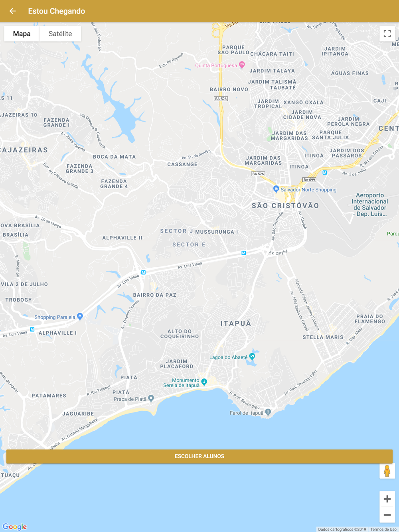Click the Escolher Alunos button
This screenshot has width=399, height=532.
pyautogui.click(x=199, y=456)
